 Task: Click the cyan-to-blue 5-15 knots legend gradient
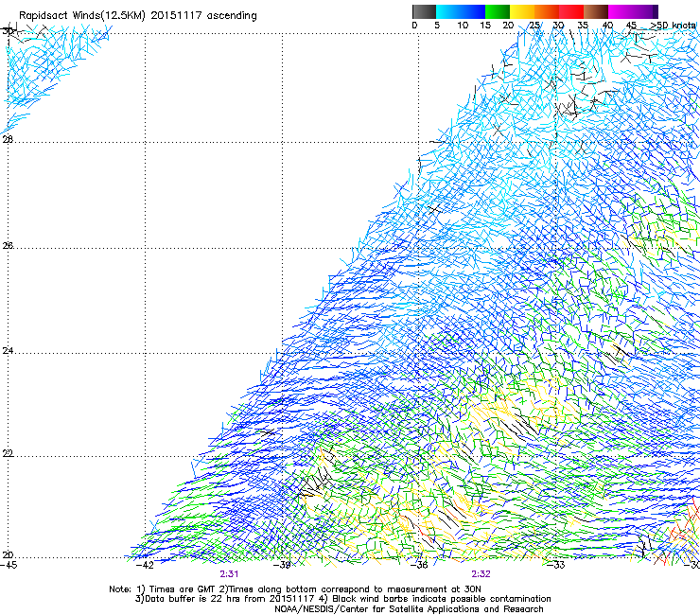[461, 11]
